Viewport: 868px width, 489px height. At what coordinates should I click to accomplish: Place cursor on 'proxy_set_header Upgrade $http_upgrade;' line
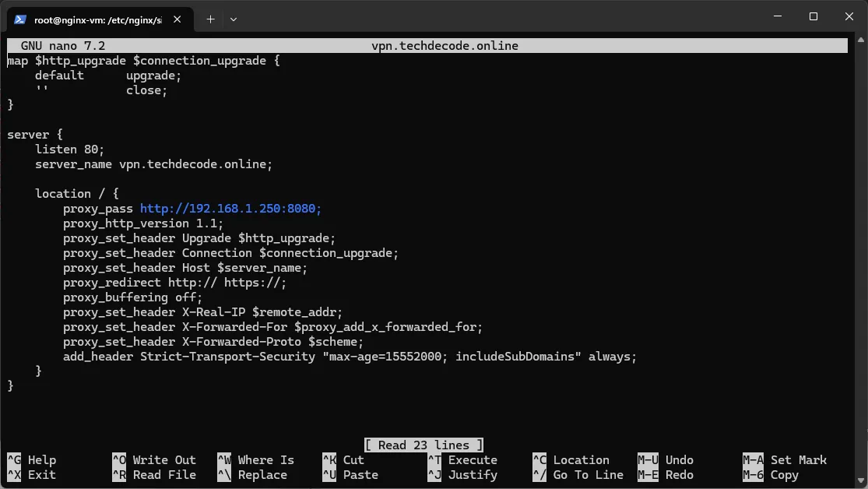[x=199, y=238]
